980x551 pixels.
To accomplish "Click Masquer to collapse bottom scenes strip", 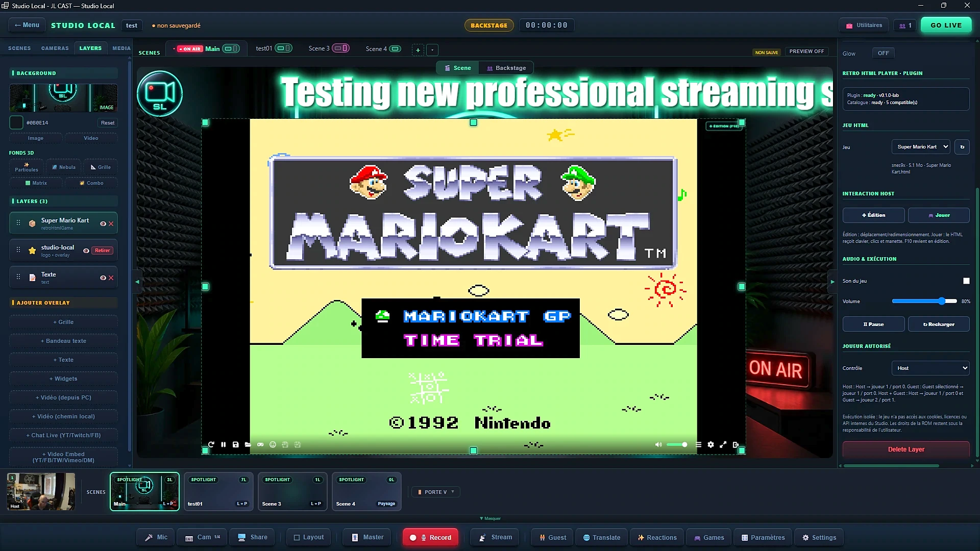I will pos(490,518).
